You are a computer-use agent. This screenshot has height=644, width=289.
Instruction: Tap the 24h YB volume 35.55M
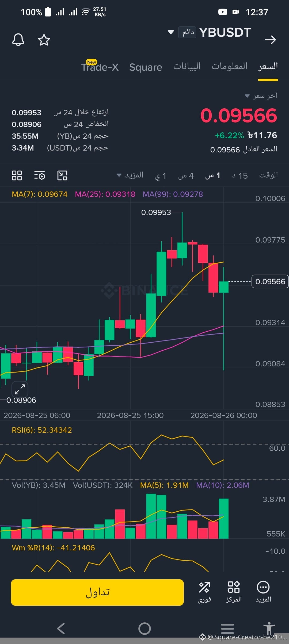pos(25,136)
